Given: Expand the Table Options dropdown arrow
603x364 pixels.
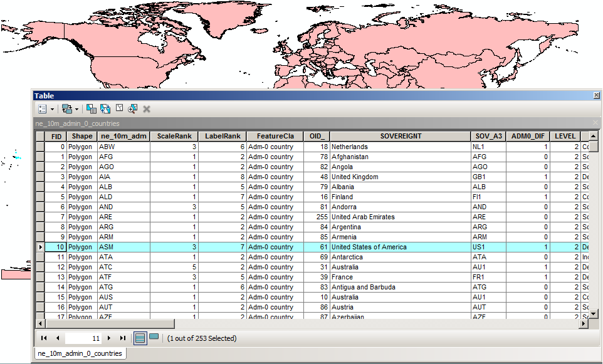Looking at the screenshot, I should pos(52,108).
